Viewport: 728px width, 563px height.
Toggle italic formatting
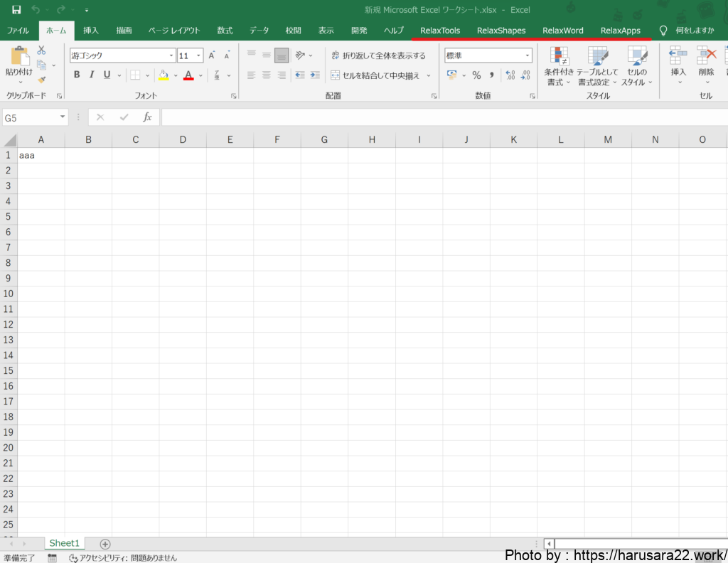(x=92, y=75)
